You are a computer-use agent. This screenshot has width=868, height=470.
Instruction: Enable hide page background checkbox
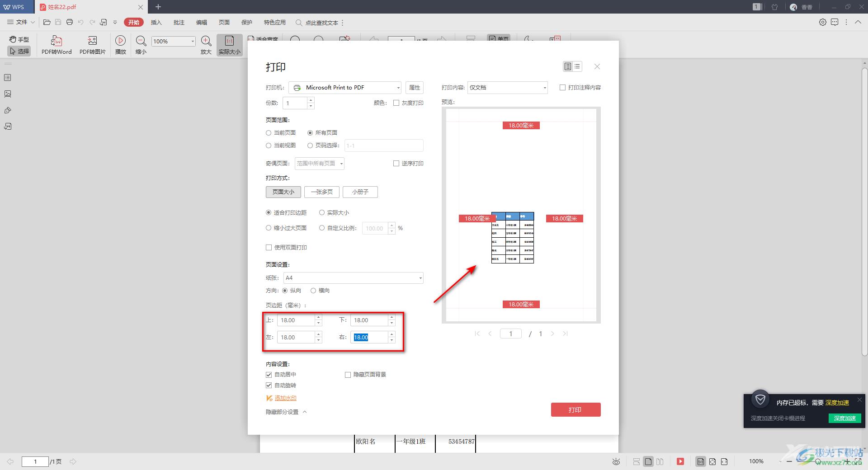pos(348,375)
